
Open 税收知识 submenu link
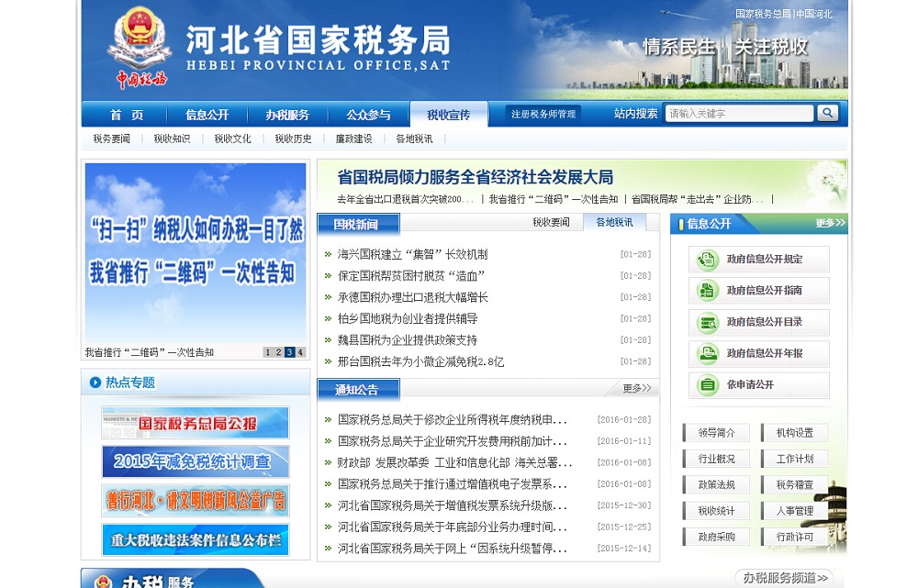click(x=173, y=139)
